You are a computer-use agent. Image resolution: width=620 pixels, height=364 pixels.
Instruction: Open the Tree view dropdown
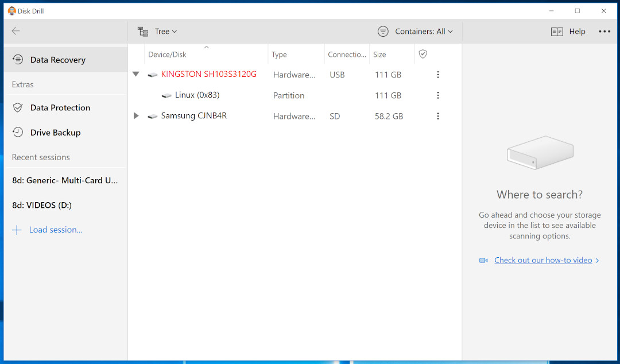[166, 31]
